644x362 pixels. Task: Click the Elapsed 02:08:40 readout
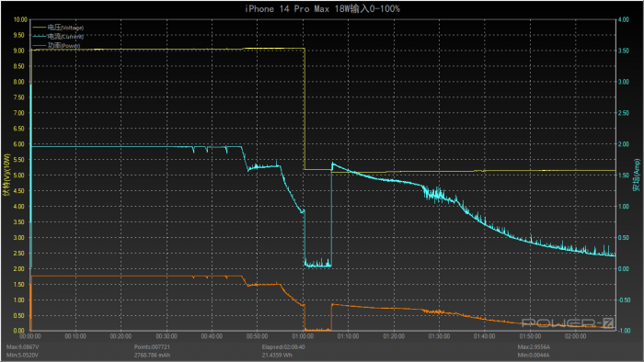(283, 347)
